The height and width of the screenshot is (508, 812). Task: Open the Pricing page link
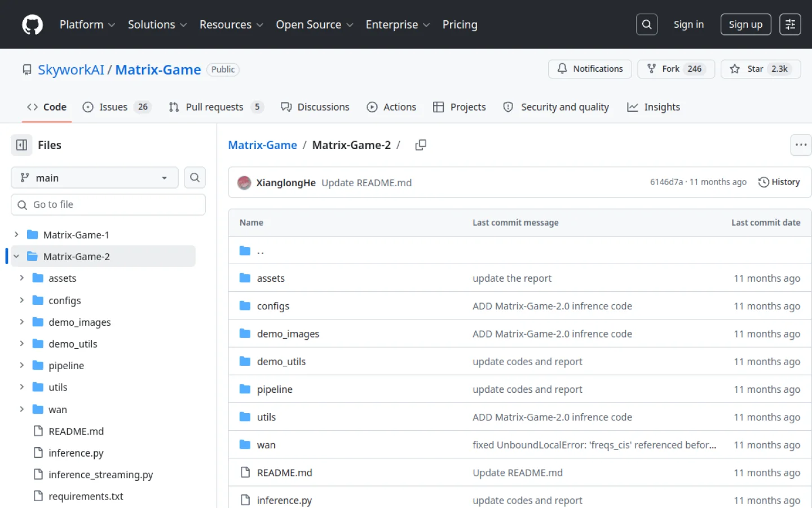460,25
